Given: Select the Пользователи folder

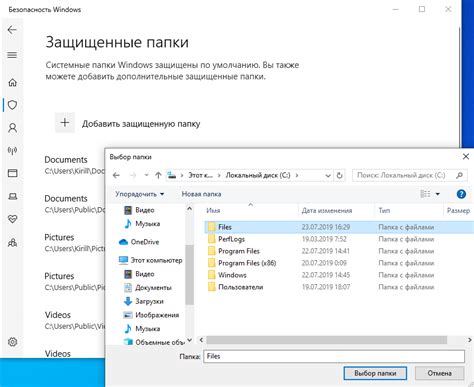Looking at the screenshot, I should pos(240,287).
